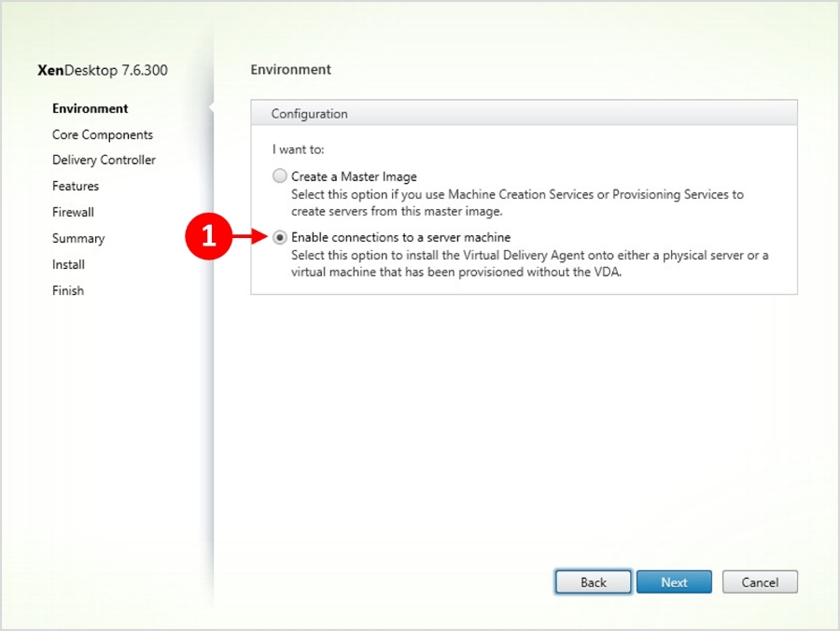Click the Create a Master Image label text
The image size is (840, 631).
354,176
